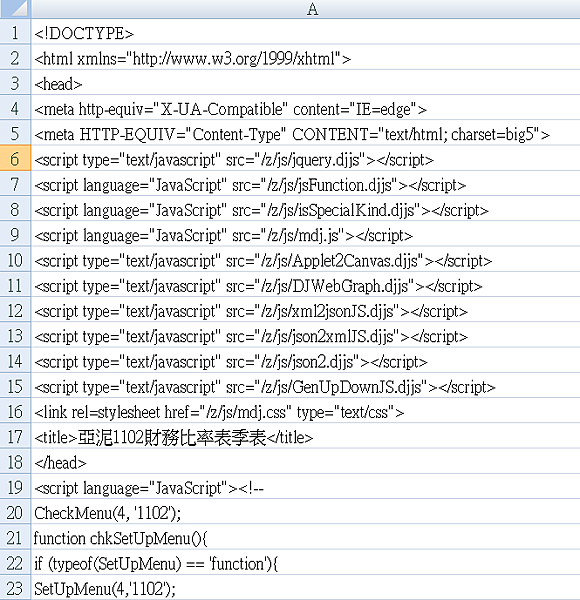The height and width of the screenshot is (600, 580).
Task: Select row 19 header
Action: point(15,486)
